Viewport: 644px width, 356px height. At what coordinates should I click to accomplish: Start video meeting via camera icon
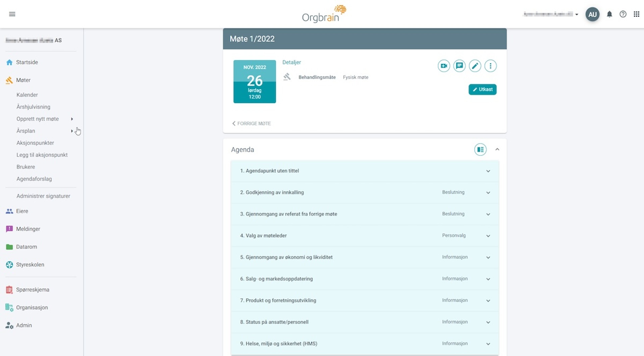[x=444, y=66]
